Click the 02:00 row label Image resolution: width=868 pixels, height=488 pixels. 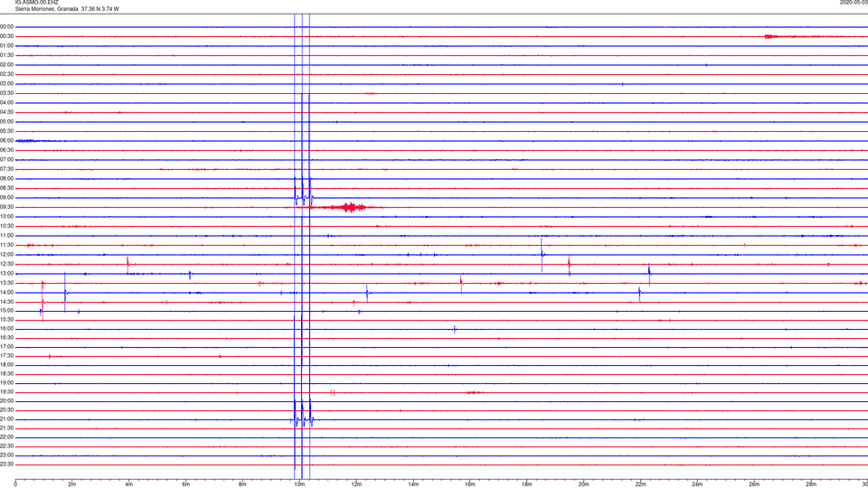pyautogui.click(x=7, y=65)
